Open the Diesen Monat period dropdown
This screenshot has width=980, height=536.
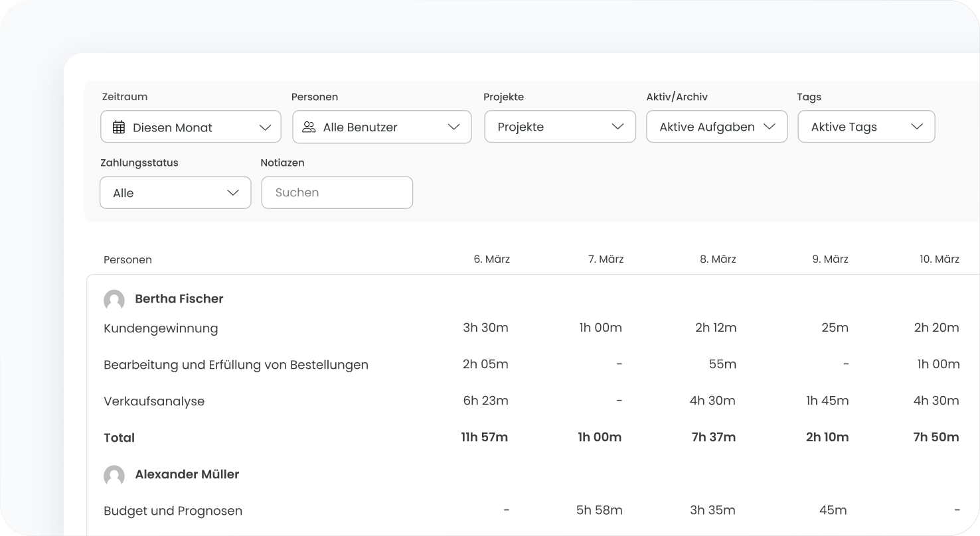click(191, 127)
